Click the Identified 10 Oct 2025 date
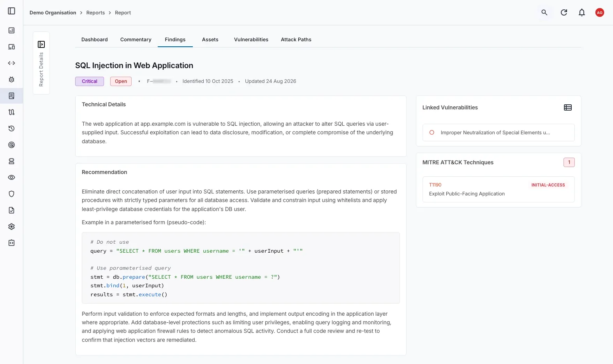The height and width of the screenshot is (364, 613). point(208,81)
